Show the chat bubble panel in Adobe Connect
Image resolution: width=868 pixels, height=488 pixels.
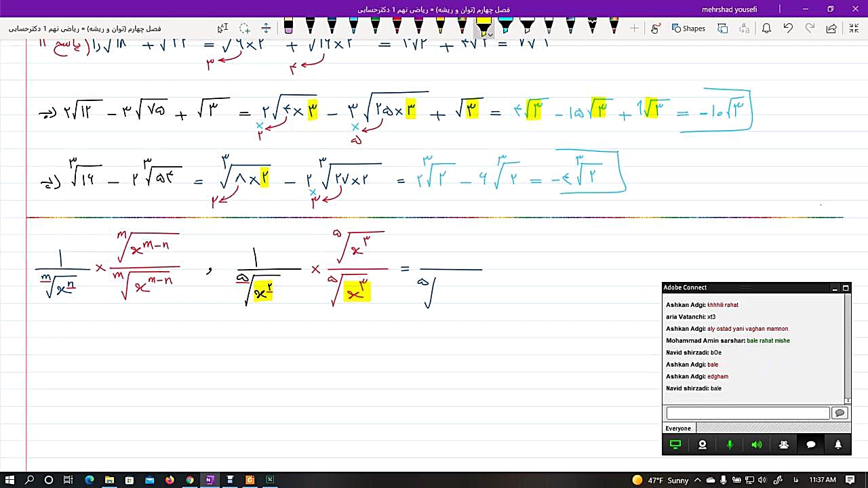(x=811, y=445)
